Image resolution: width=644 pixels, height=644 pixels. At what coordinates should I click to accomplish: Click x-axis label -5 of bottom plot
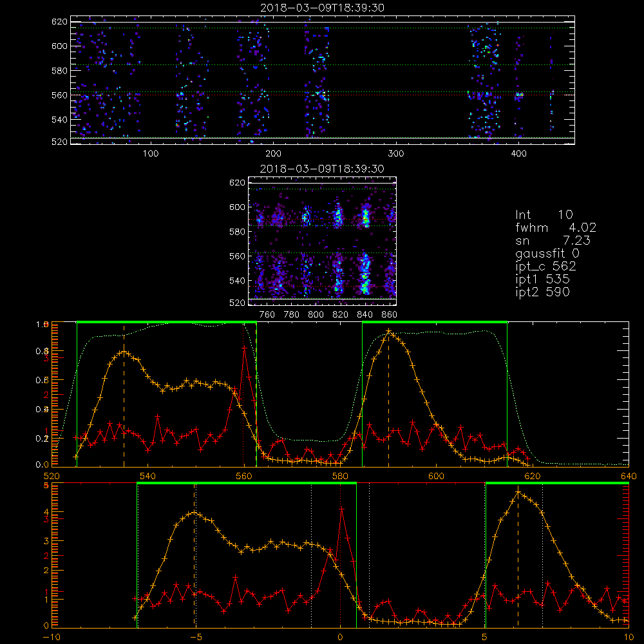[x=196, y=638]
